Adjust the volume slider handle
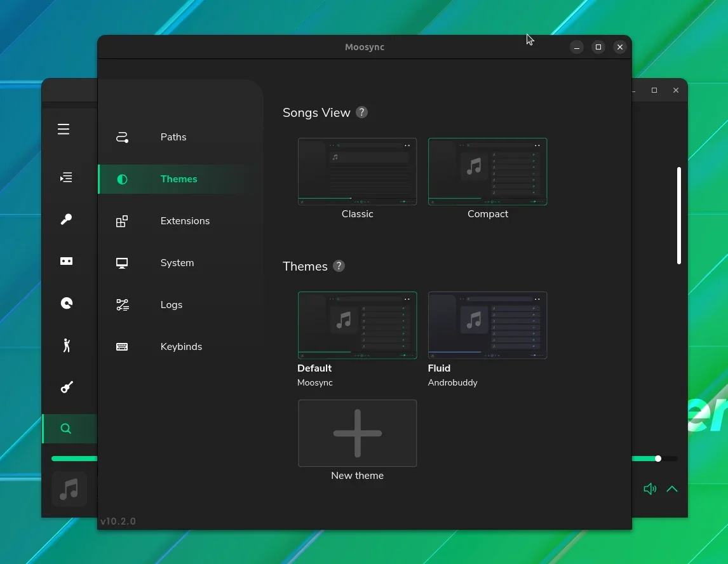Viewport: 728px width, 564px height. [658, 459]
